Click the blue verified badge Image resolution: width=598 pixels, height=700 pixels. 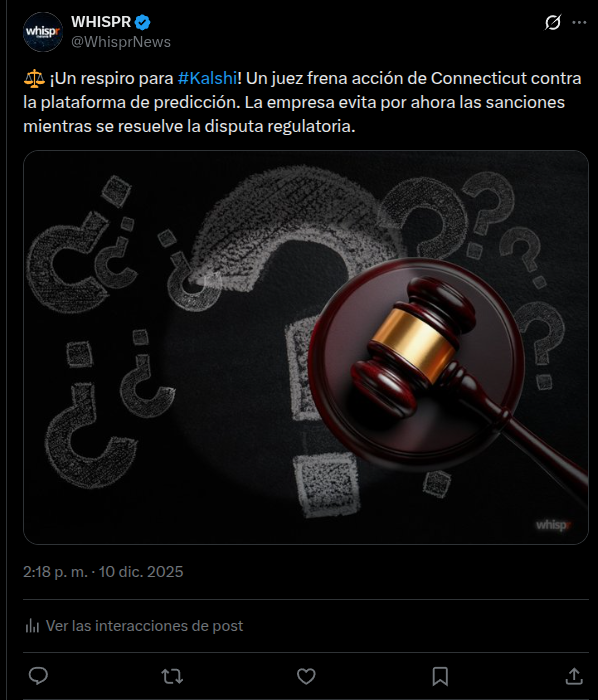point(142,22)
